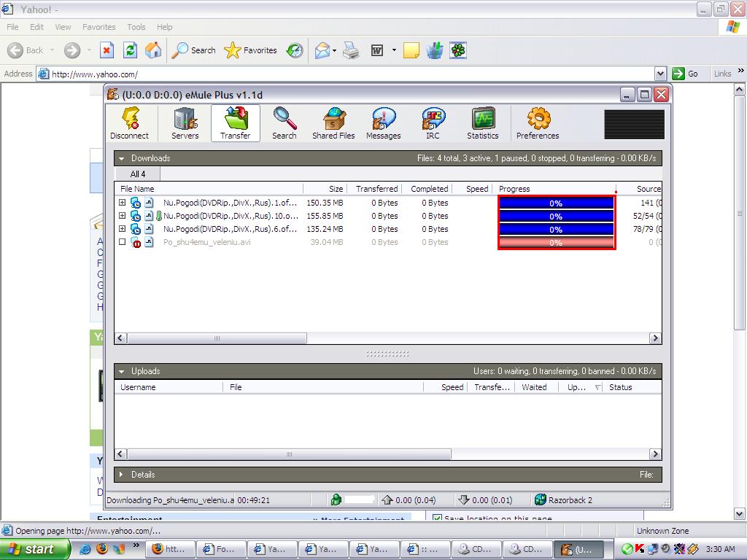Screen dimensions: 747x560
Task: Sort downloads by the Size column
Action: tap(325, 189)
